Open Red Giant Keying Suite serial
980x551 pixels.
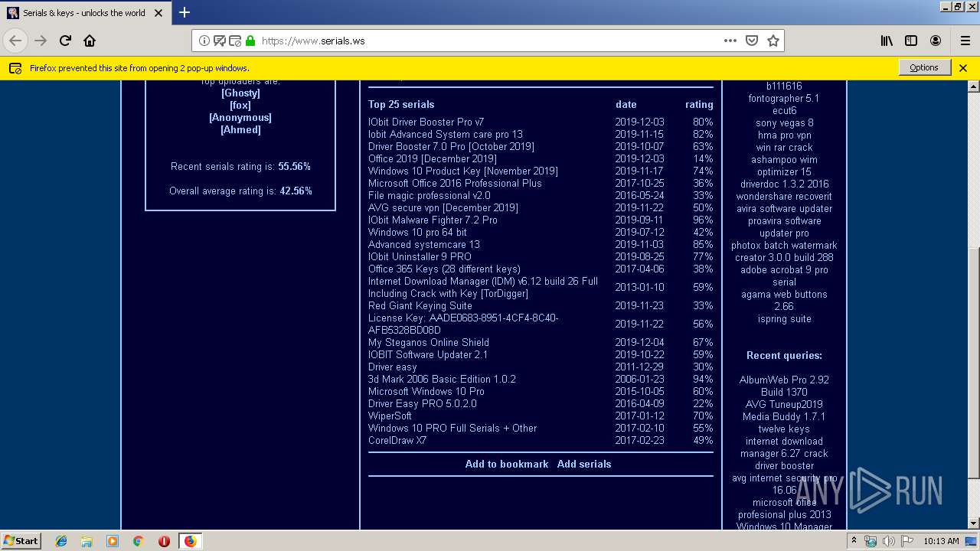420,305
